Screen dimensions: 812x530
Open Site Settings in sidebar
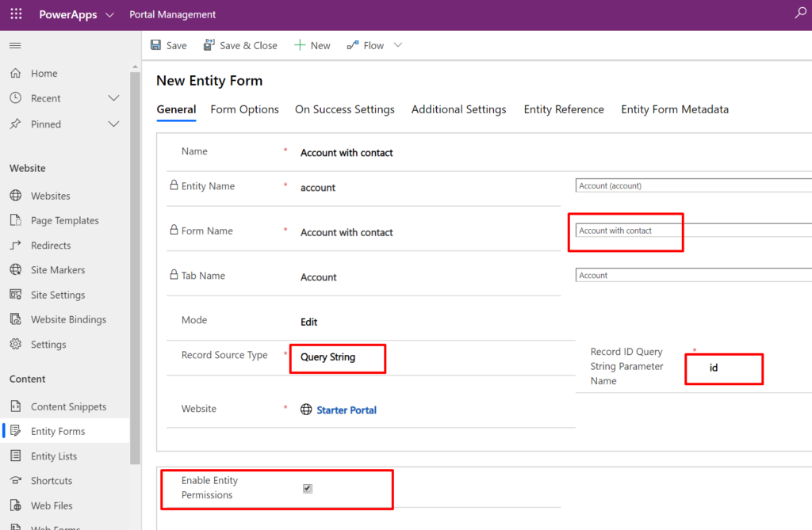tap(58, 295)
